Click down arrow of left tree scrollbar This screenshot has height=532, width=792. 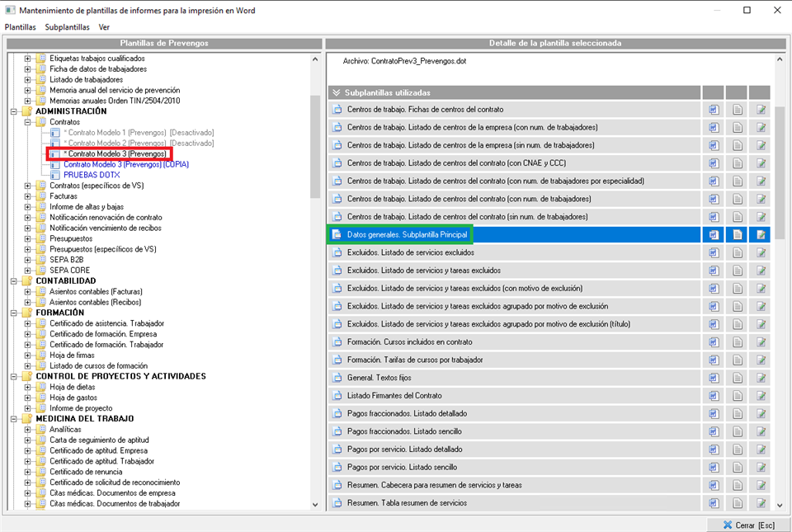[x=315, y=505]
